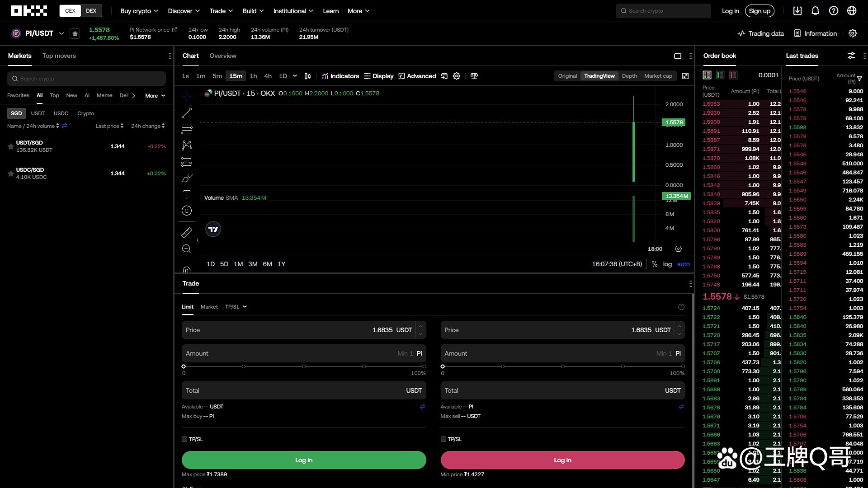Open the emoji icons tool
Image resolution: width=868 pixels, height=488 pixels.
pyautogui.click(x=187, y=211)
